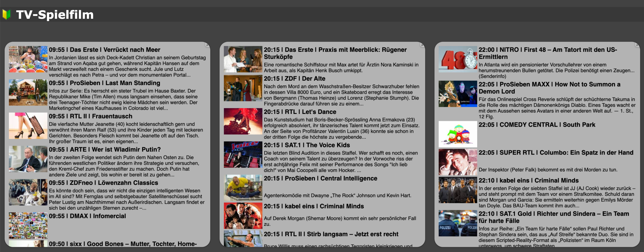The width and height of the screenshot is (644, 252).
Task: Select title 20:15 RTL Let's Dance
Action: [300, 111]
